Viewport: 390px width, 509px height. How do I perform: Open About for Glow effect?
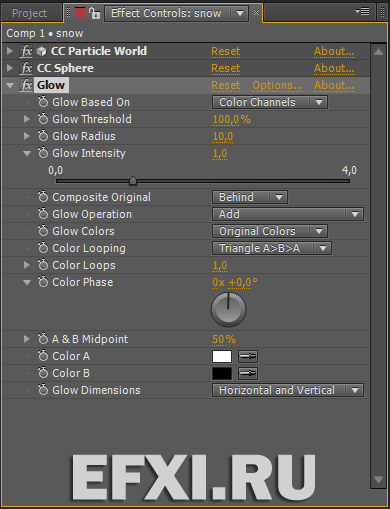(334, 85)
